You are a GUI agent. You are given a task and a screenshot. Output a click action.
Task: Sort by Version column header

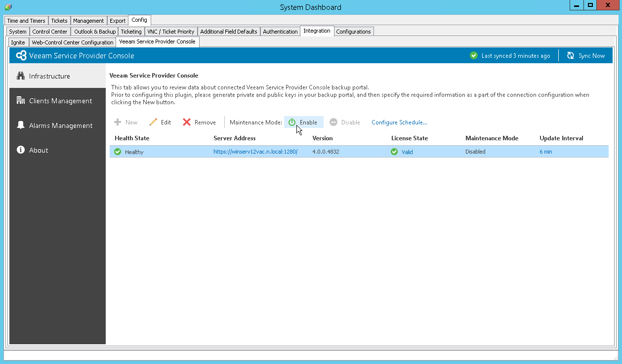323,138
